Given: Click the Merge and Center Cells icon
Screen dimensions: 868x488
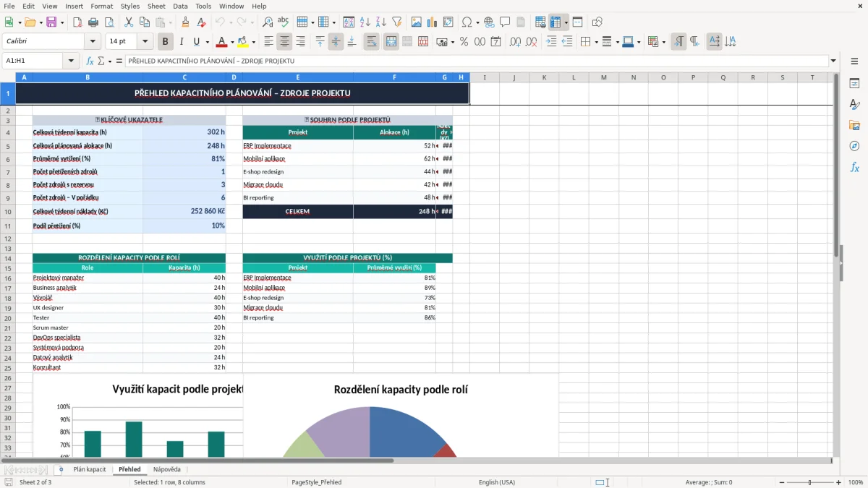Looking at the screenshot, I should click(391, 42).
